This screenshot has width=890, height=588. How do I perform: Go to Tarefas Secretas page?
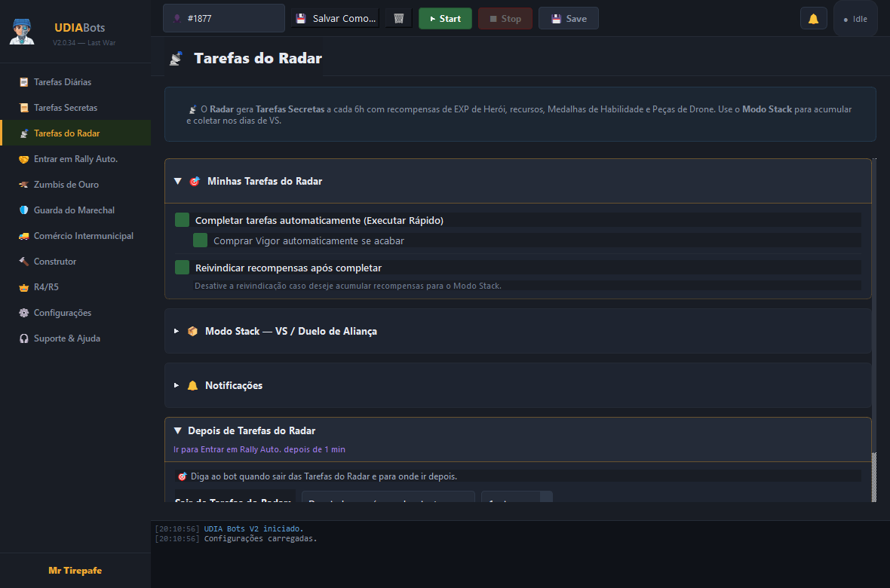(75, 108)
